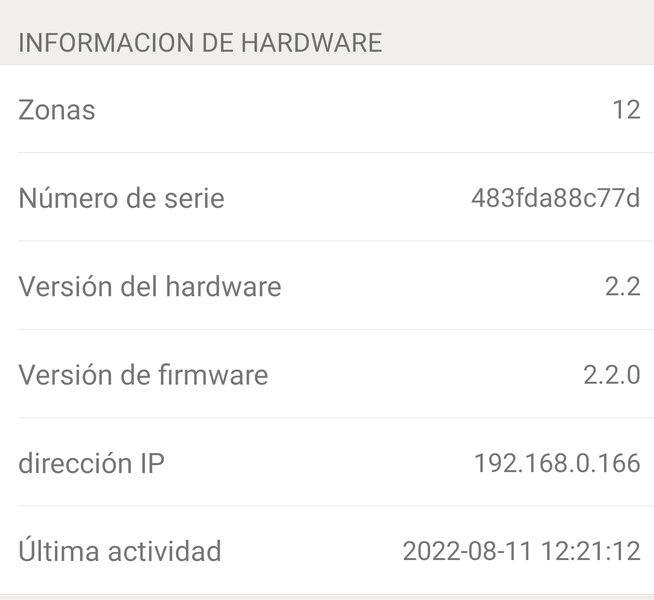The image size is (654, 600).
Task: Select the Versión de firmware label
Action: coord(143,374)
